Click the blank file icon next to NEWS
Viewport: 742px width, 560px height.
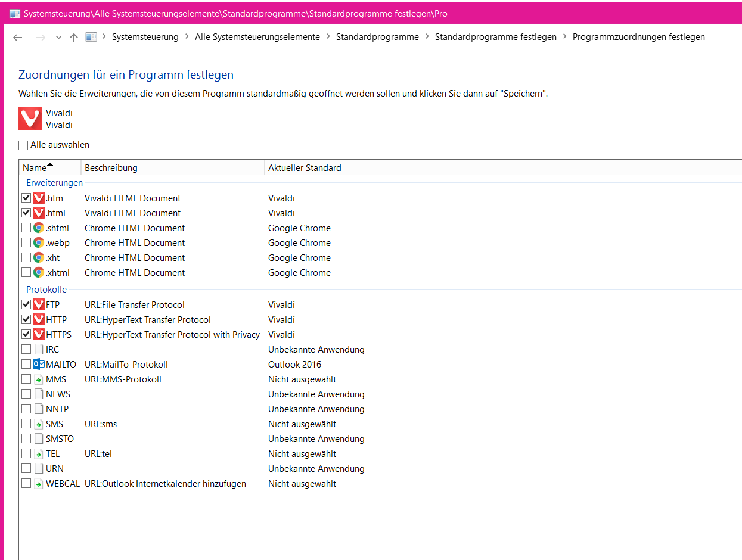[x=39, y=394]
